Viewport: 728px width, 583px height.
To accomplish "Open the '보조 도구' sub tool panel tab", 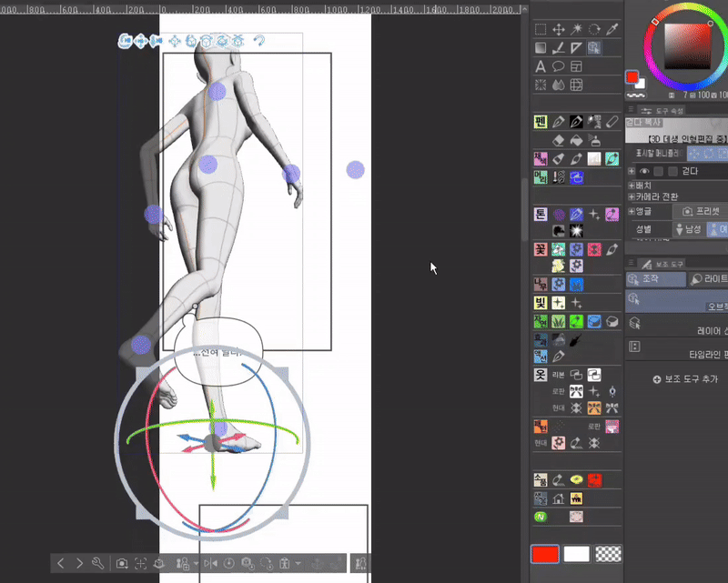I will pyautogui.click(x=662, y=264).
